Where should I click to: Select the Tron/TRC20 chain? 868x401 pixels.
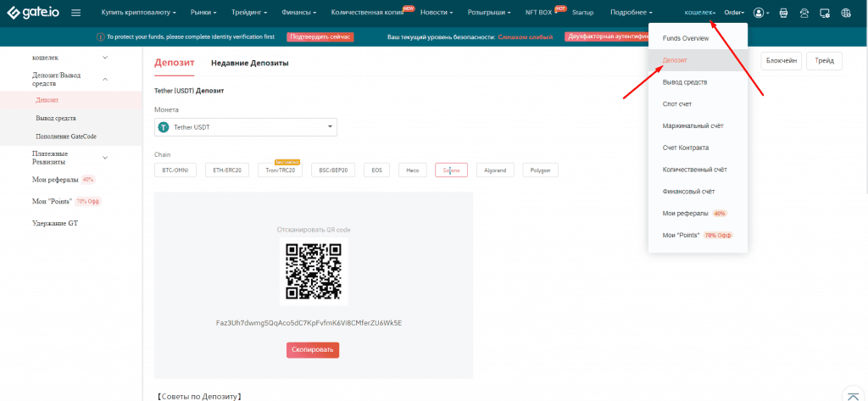point(280,170)
